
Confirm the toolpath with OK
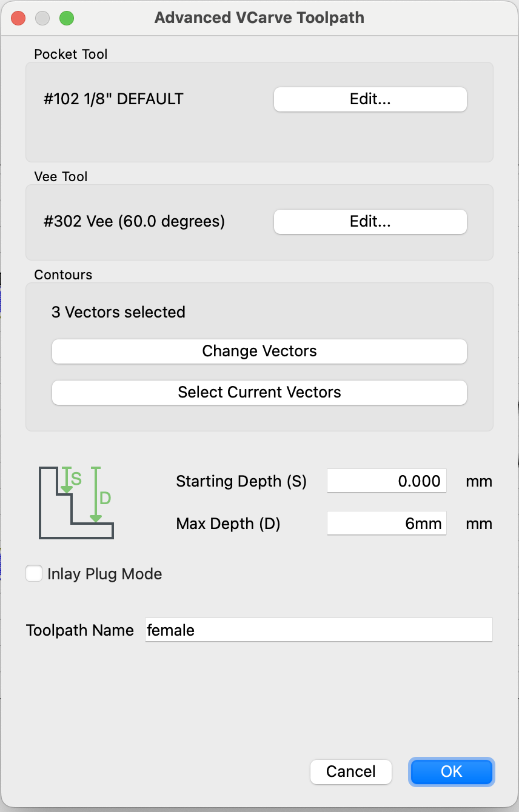pos(451,771)
